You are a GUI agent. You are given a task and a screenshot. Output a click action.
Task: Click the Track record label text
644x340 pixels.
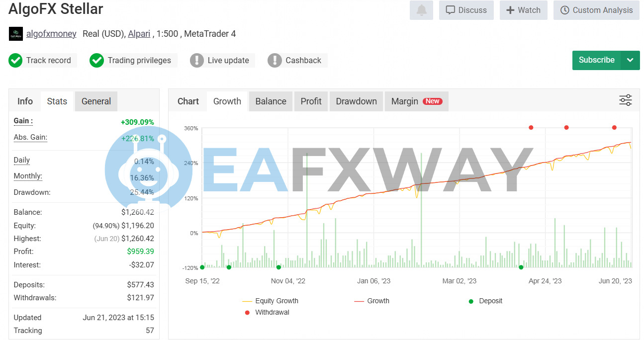49,61
